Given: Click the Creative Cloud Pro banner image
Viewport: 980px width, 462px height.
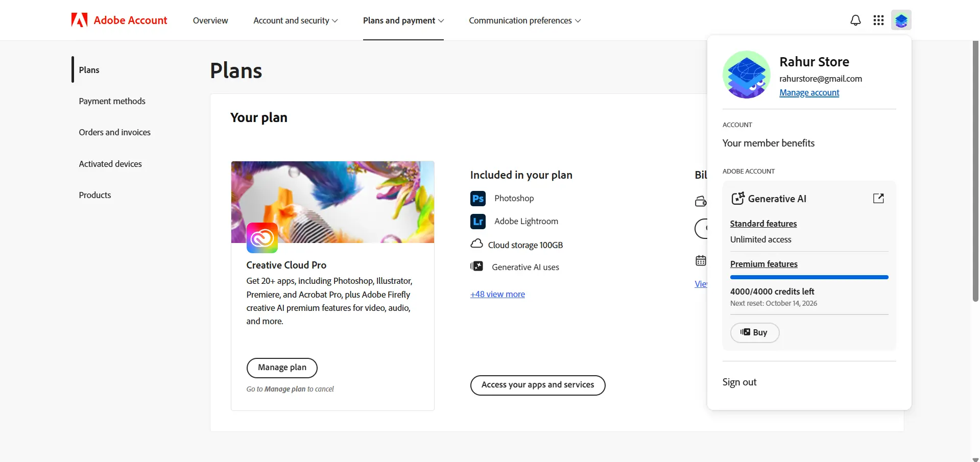Looking at the screenshot, I should pyautogui.click(x=332, y=202).
